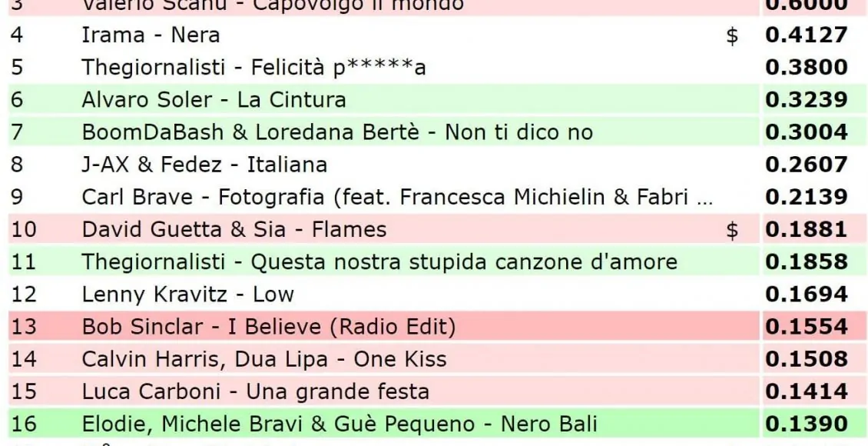Click rank number 7

tap(17, 132)
